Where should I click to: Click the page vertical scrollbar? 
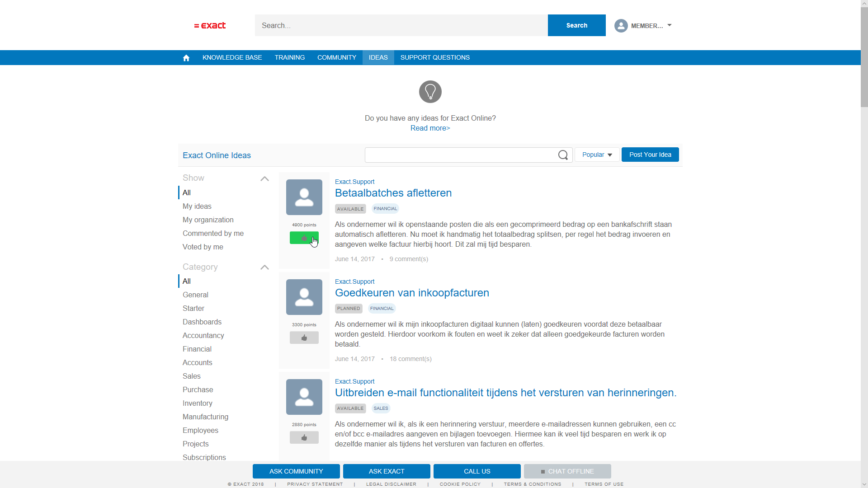[x=864, y=58]
